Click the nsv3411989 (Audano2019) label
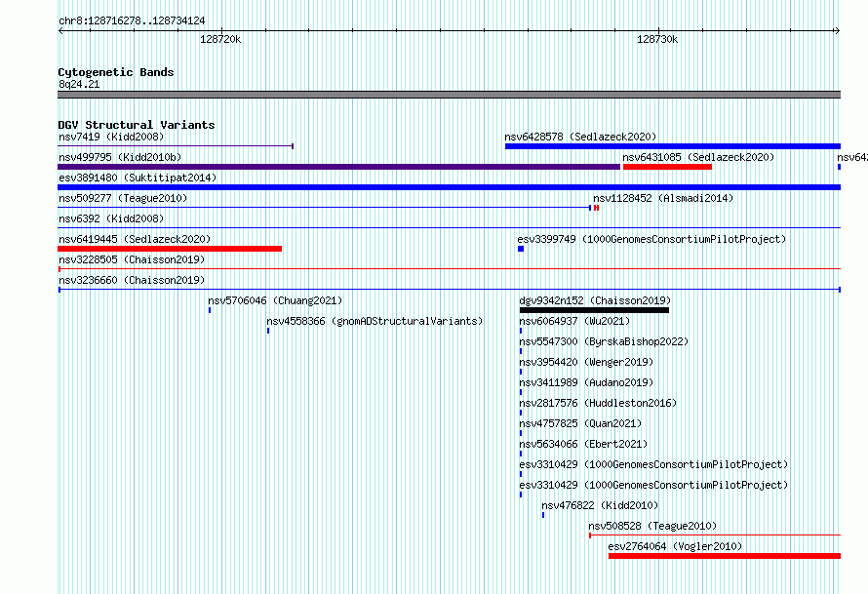Viewport: 868px width, 594px height. [586, 382]
